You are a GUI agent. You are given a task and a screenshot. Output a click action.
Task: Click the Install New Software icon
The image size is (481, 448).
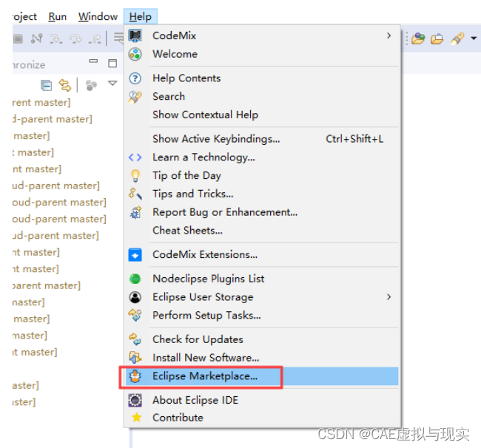[135, 358]
